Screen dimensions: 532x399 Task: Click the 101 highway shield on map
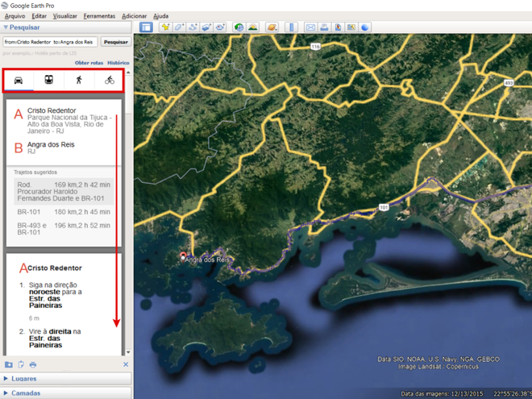tap(384, 207)
